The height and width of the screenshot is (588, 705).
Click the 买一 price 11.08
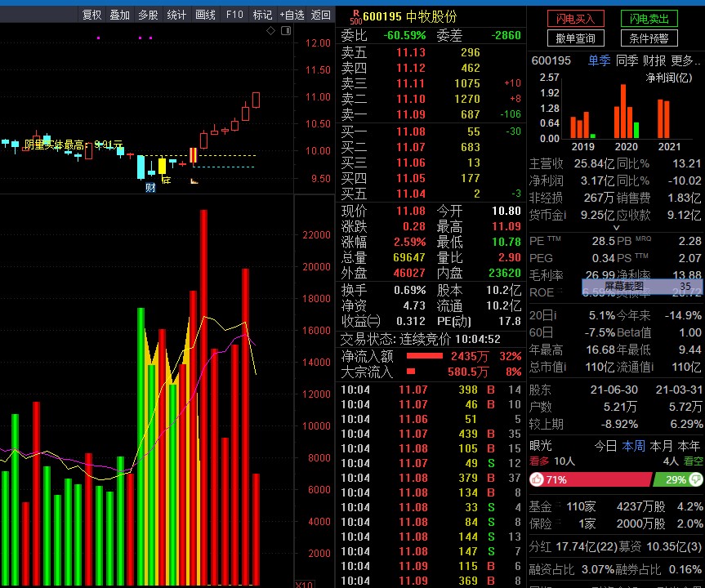click(x=410, y=131)
